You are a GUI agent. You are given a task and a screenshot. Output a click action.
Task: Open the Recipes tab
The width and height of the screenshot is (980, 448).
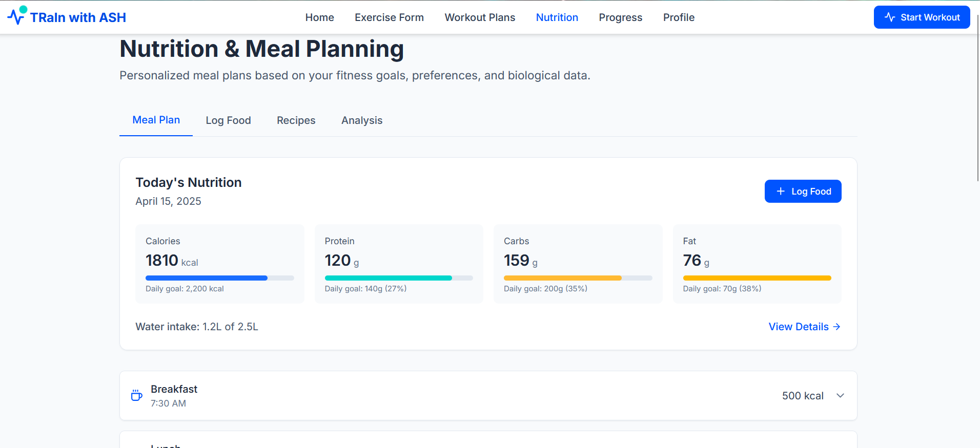[x=296, y=120]
